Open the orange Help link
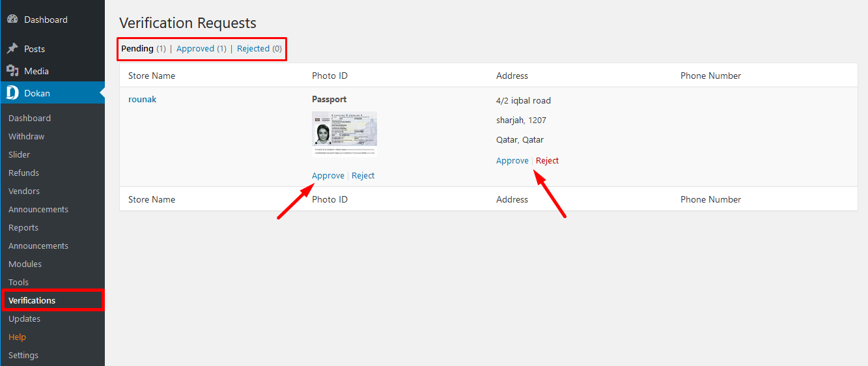The image size is (868, 366). point(17,337)
